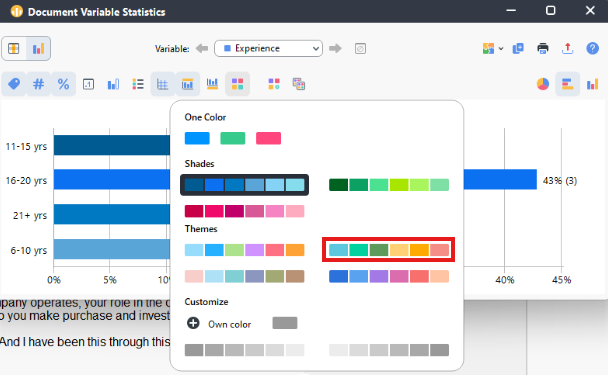Open the Experience variable dropdown

268,48
